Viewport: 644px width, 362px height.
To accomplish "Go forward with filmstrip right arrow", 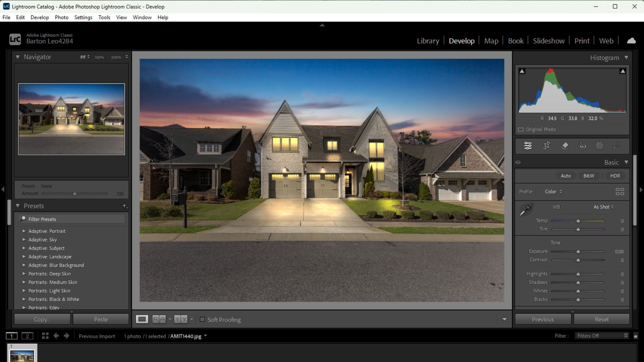I will (x=66, y=336).
